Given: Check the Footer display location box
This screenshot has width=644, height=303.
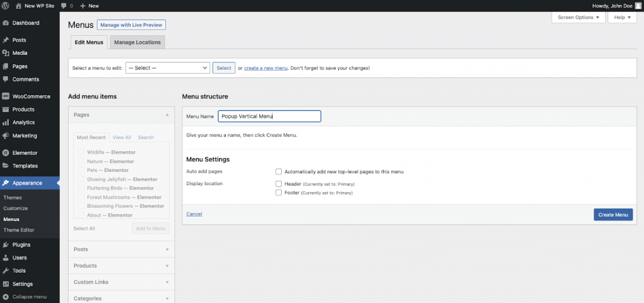Looking at the screenshot, I should coord(279,193).
